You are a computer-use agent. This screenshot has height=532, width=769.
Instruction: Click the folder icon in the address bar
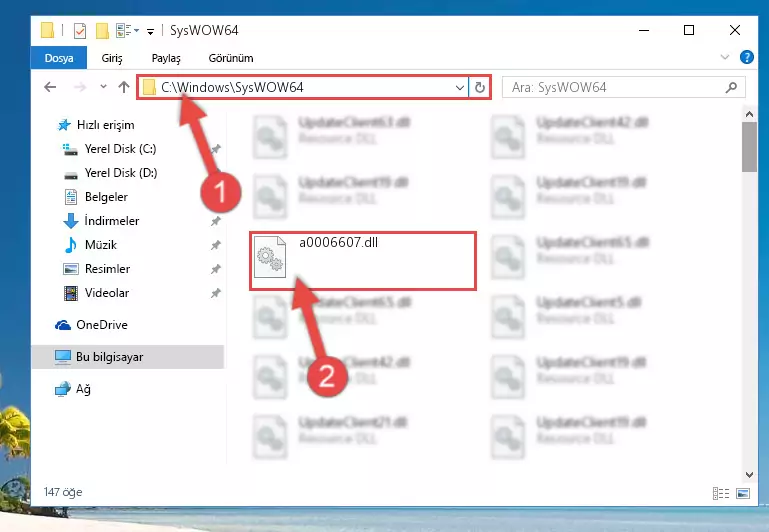point(149,87)
